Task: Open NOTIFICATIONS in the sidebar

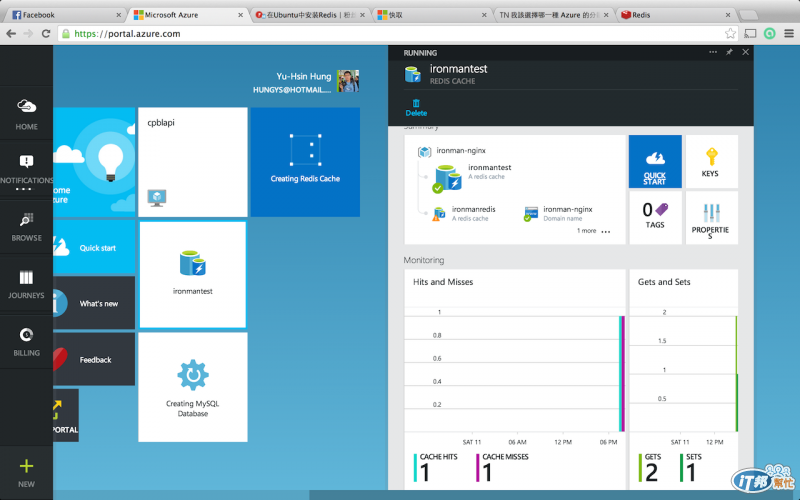Action: pyautogui.click(x=26, y=170)
